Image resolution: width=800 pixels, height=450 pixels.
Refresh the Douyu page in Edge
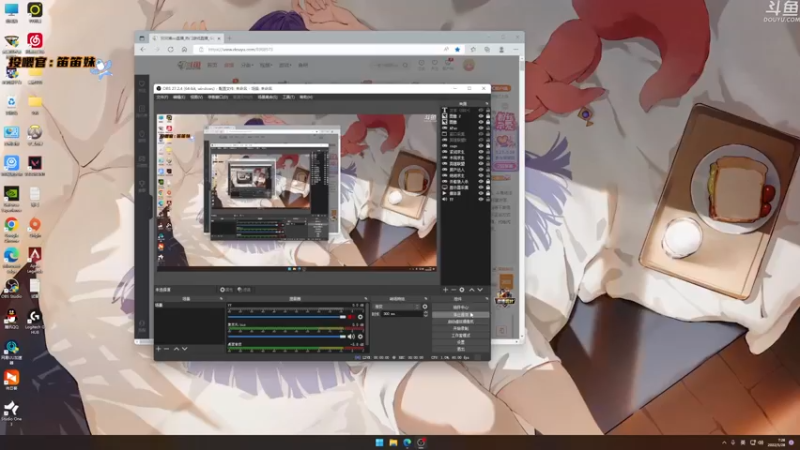[170, 49]
